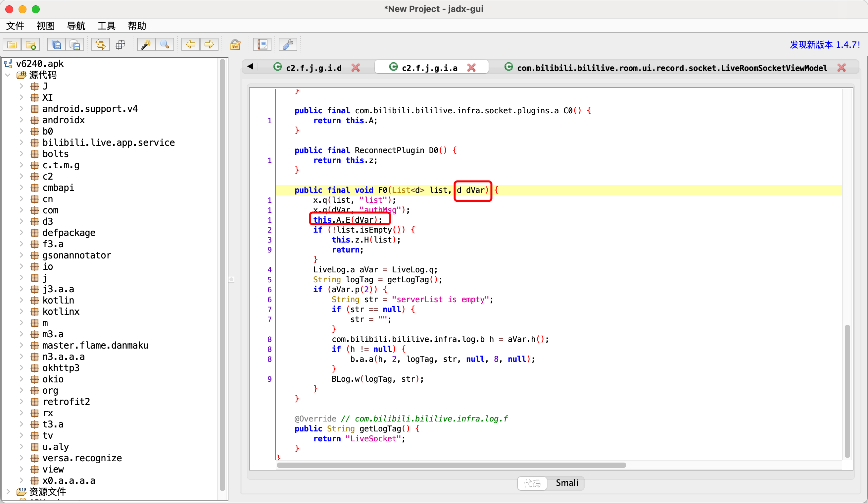Click the 资源文件 folder icon
The width and height of the screenshot is (868, 503).
coord(22,491)
